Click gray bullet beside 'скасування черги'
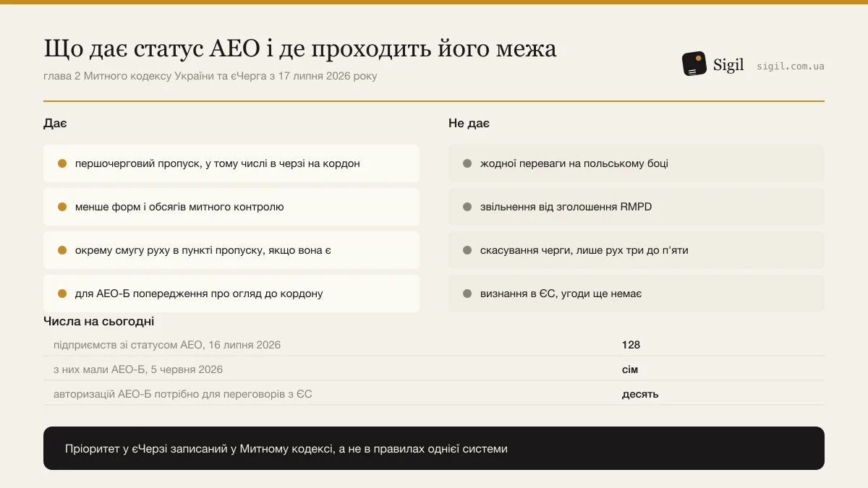 pos(467,250)
